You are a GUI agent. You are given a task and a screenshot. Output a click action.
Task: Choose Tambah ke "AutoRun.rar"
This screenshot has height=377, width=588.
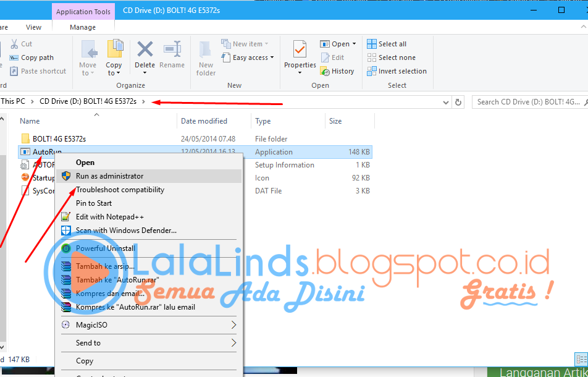click(149, 280)
